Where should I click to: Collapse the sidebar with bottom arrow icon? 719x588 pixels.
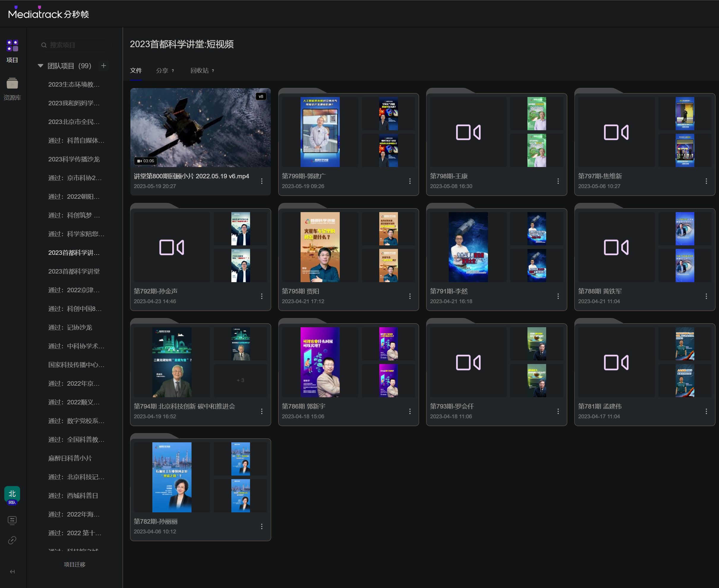(x=12, y=572)
